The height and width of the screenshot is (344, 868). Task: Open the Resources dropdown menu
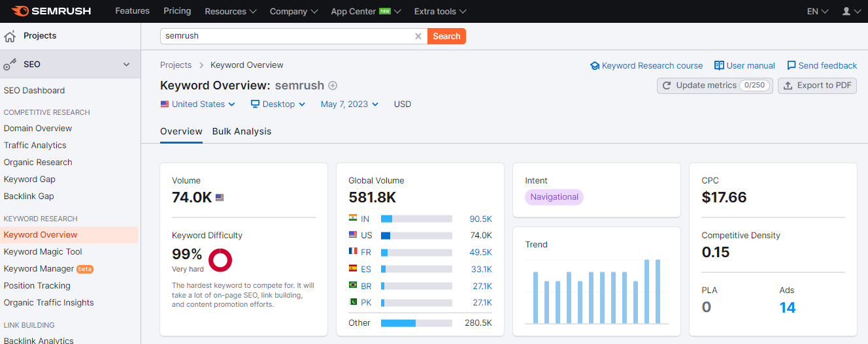(231, 11)
